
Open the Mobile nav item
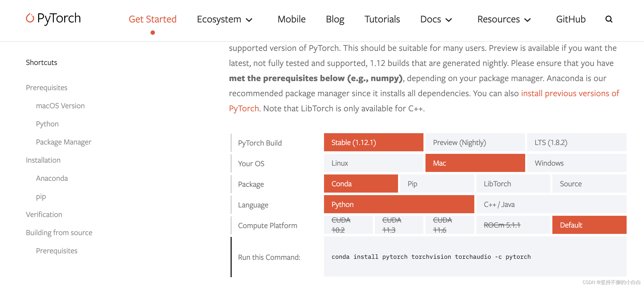coord(292,19)
